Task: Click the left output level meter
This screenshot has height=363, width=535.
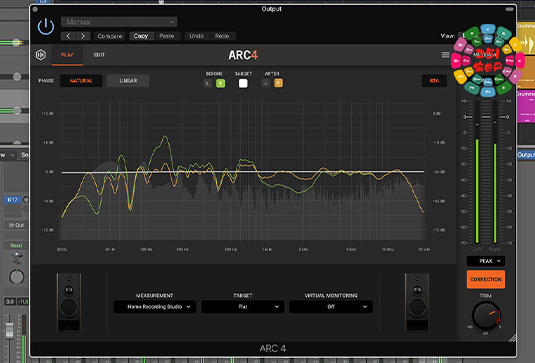Action: [x=477, y=172]
